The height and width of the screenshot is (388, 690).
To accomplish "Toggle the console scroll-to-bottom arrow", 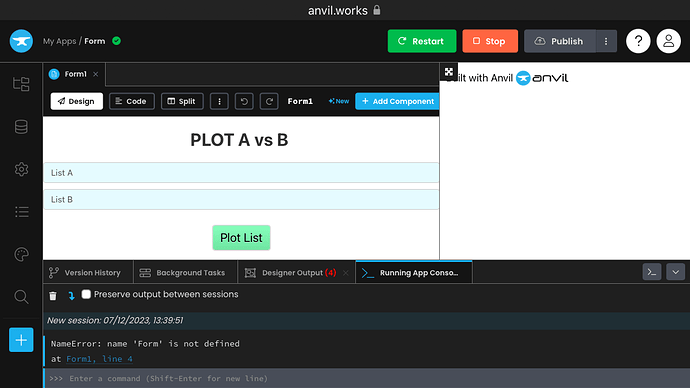I will coord(71,296).
